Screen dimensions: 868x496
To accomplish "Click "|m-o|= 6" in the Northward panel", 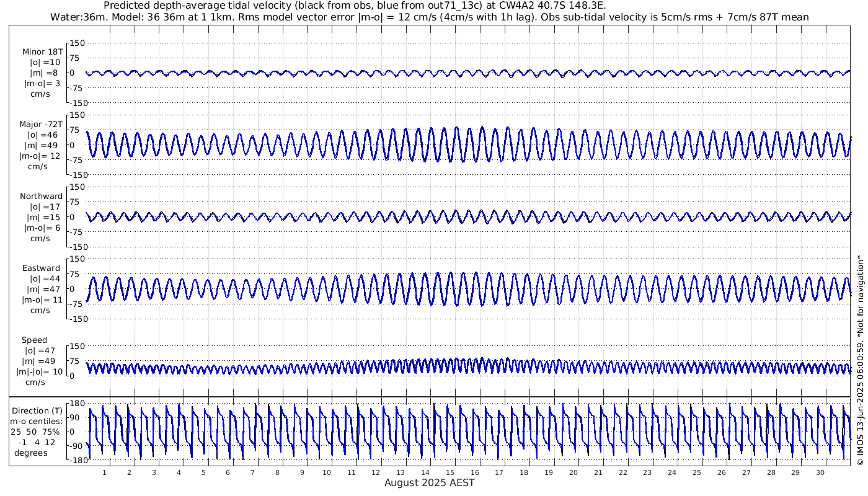I will (42, 228).
